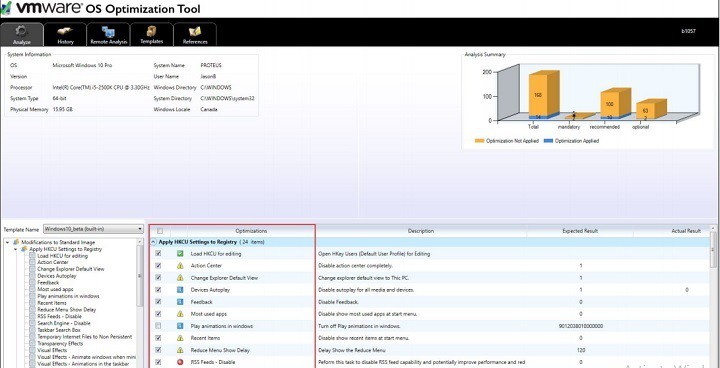
Task: Check the Play animations in windows checkbox
Action: [158, 326]
